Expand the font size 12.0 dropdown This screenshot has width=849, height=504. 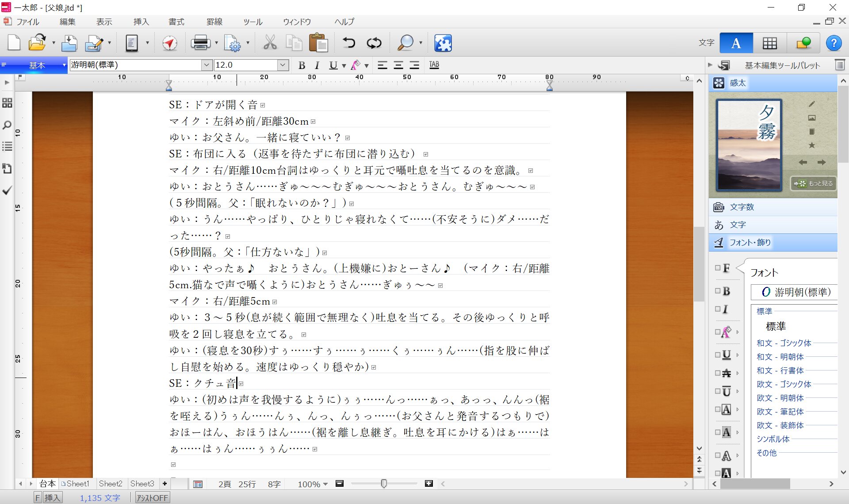tap(283, 65)
